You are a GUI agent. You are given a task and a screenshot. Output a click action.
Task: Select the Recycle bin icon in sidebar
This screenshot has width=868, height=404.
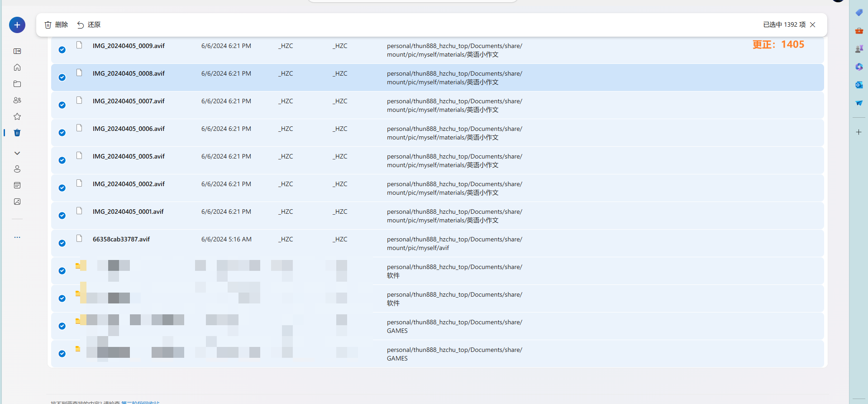tap(17, 133)
